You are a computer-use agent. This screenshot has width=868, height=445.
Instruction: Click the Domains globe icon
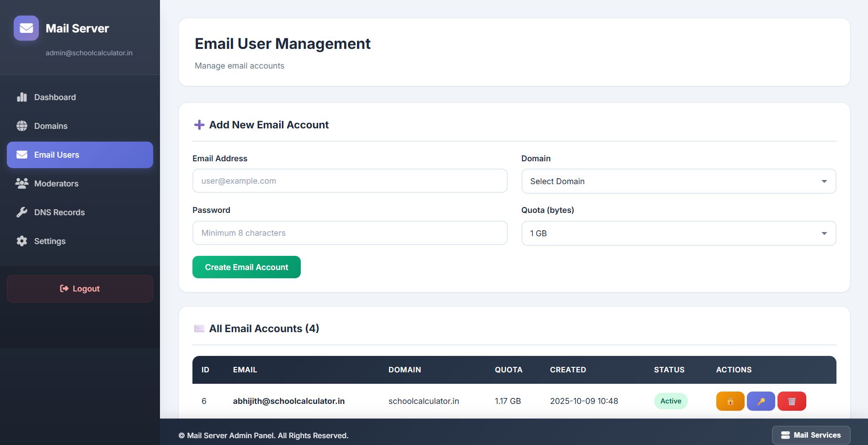[22, 126]
